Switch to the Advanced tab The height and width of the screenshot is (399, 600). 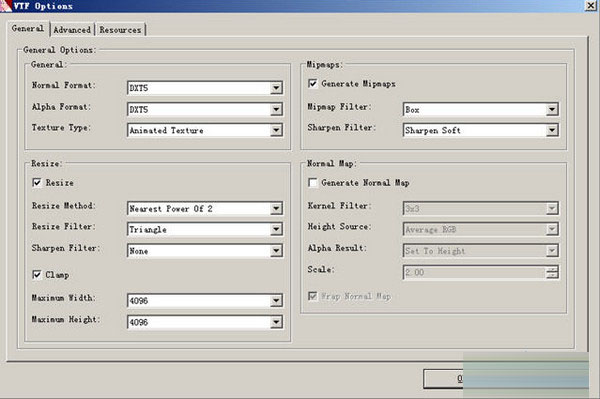[72, 29]
